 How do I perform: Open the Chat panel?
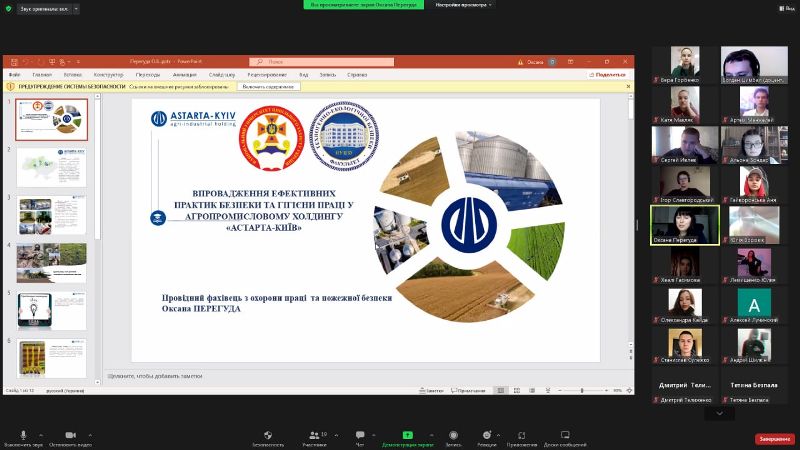pos(360,435)
